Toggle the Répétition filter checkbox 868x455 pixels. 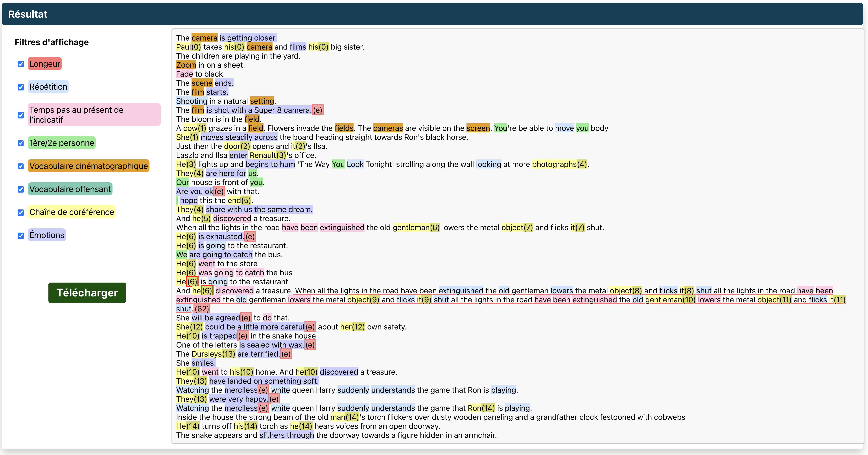click(21, 87)
